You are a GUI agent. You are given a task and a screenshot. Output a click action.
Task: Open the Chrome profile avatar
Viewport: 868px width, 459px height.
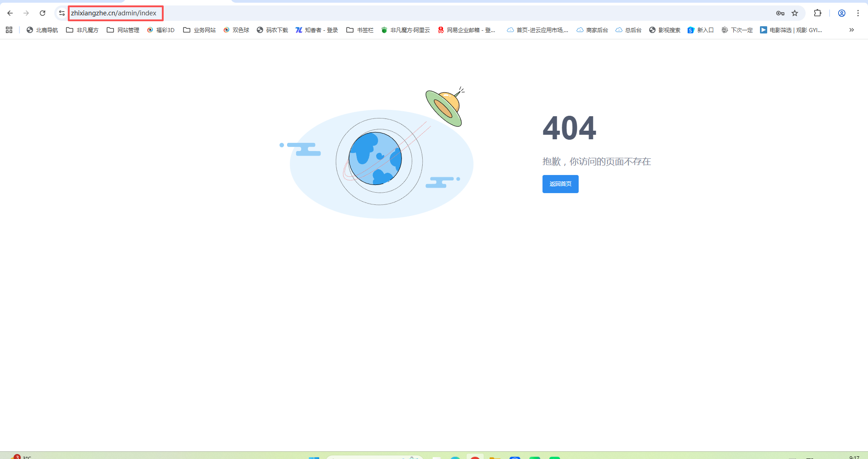[841, 13]
